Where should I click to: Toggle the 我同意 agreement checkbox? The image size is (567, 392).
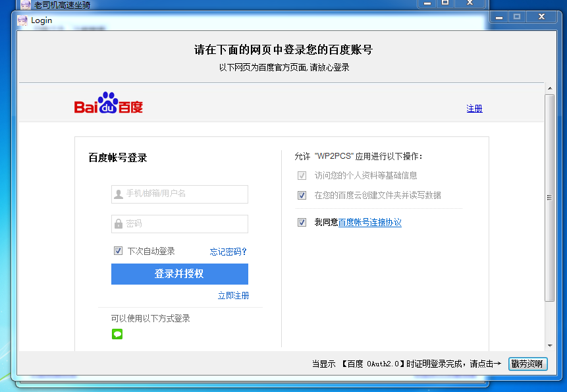(x=302, y=221)
